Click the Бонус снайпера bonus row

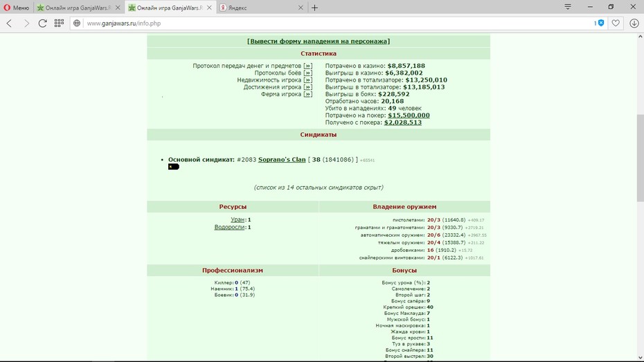pos(409,350)
